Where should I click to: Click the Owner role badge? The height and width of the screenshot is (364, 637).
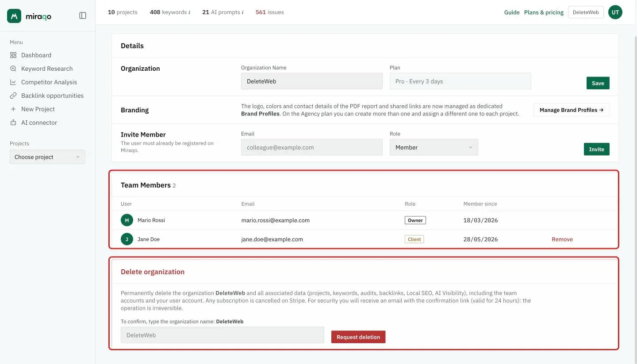(x=415, y=220)
